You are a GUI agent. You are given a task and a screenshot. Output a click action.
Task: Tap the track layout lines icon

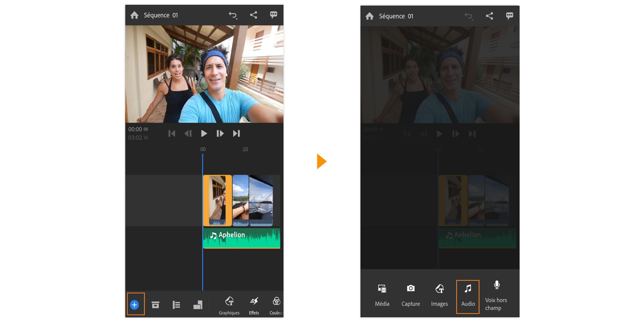tap(176, 305)
